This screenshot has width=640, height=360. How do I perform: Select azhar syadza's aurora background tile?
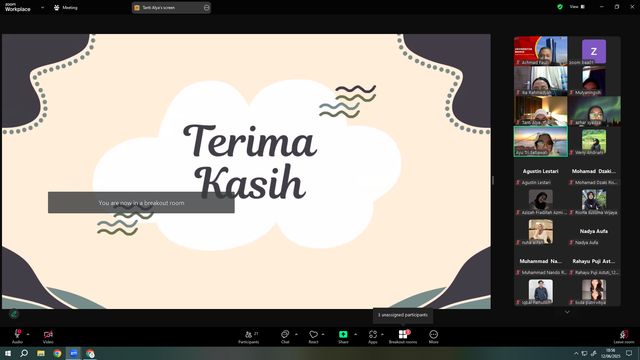click(594, 111)
